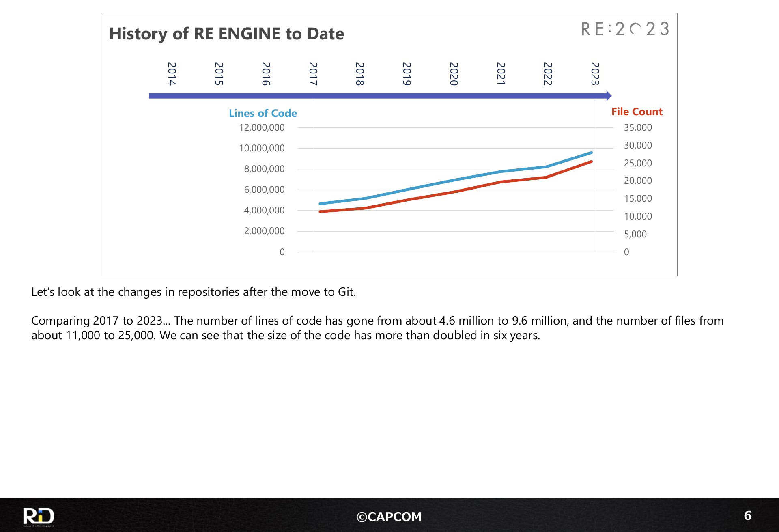Screen dimensions: 779x532
Task: Select the 2014 year label
Action: click(x=172, y=74)
